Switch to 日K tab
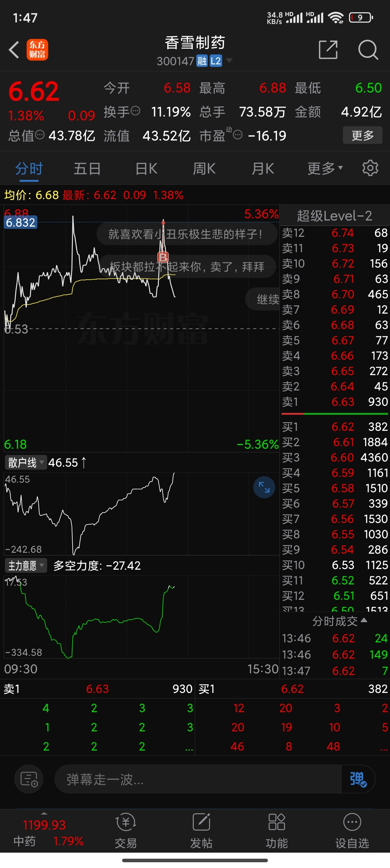This screenshot has width=390, height=868. pyautogui.click(x=146, y=168)
